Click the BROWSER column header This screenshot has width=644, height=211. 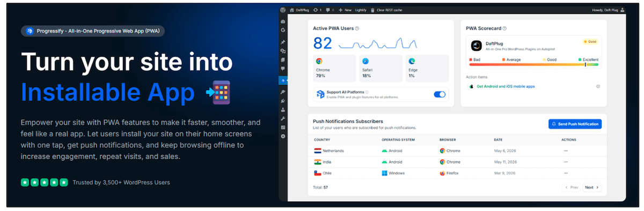[x=448, y=140]
